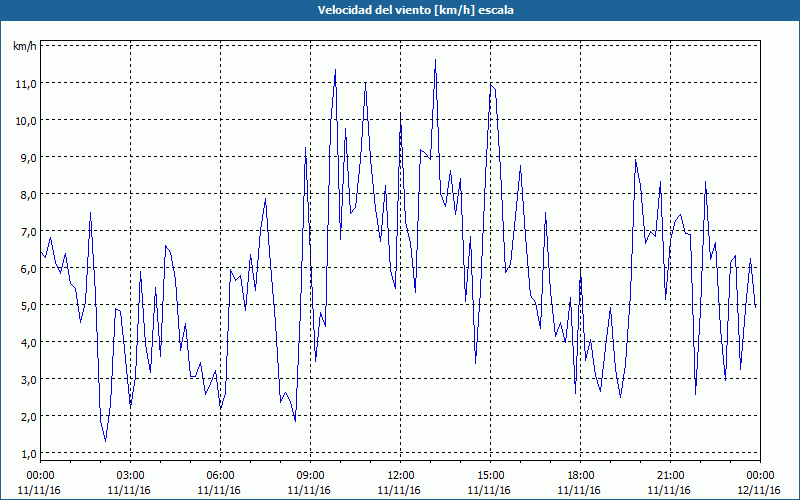Viewport: 800px width, 500px height.
Task: Pick the '5,0' y-axis value
Action: point(28,306)
